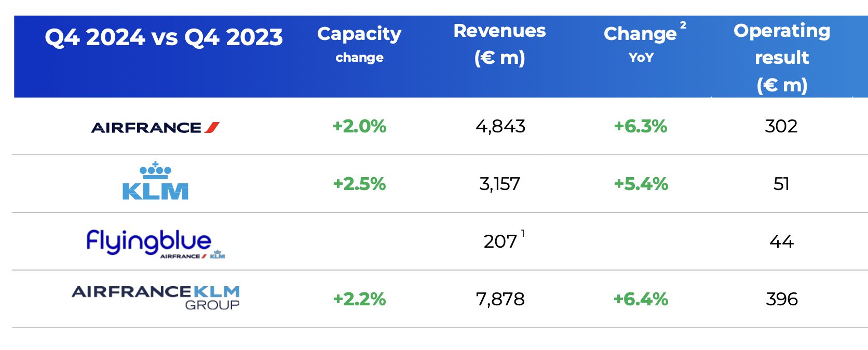Viewport: 868px width, 350px height.
Task: Click the Air France logo
Action: (x=155, y=127)
